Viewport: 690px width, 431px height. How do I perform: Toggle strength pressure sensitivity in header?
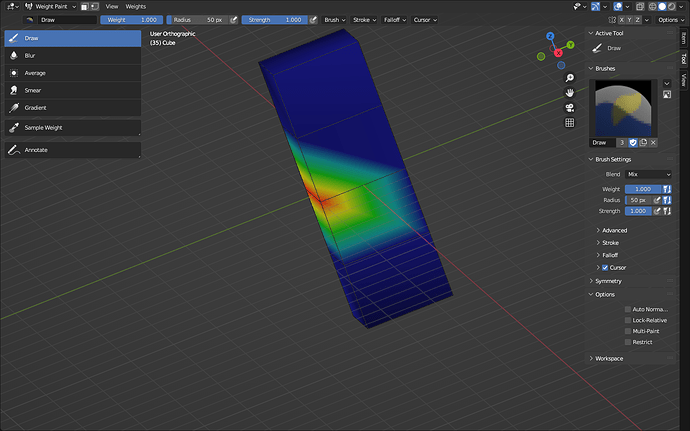(x=313, y=20)
